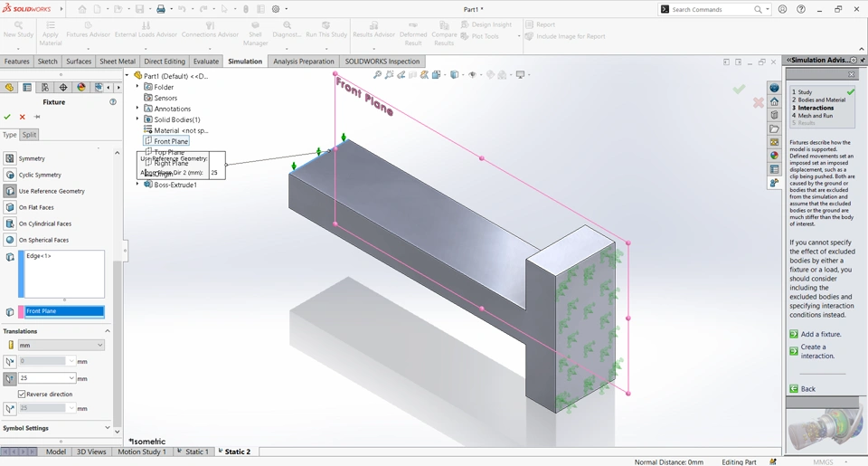Screen dimensions: 868x466
Task: Click the Print icon in title toolbar
Action: point(161,9)
